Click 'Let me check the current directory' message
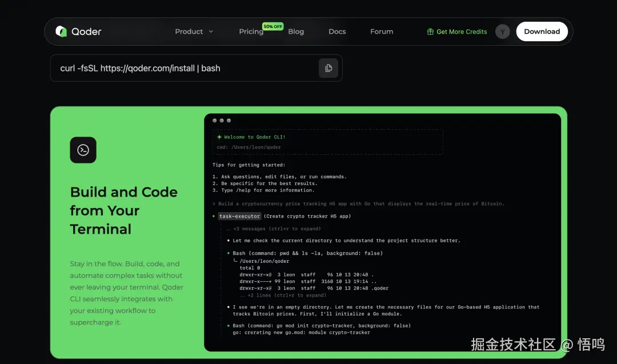This screenshot has height=364, width=617. coord(346,241)
